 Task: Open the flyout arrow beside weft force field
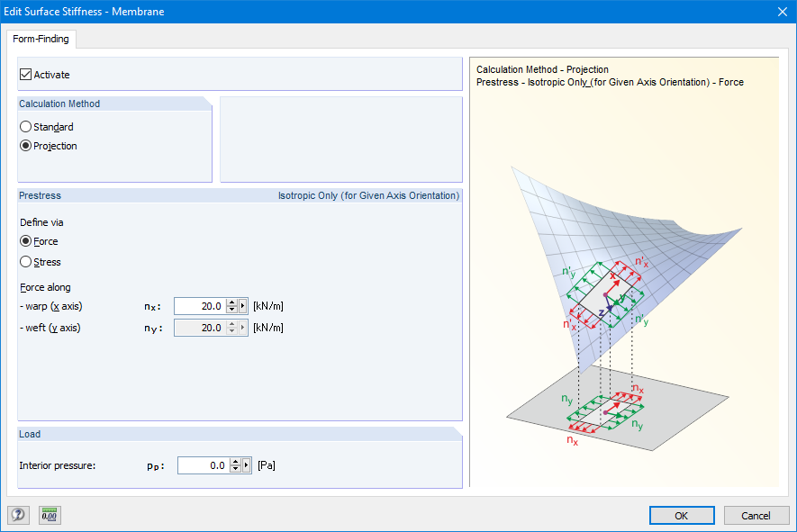pos(244,327)
